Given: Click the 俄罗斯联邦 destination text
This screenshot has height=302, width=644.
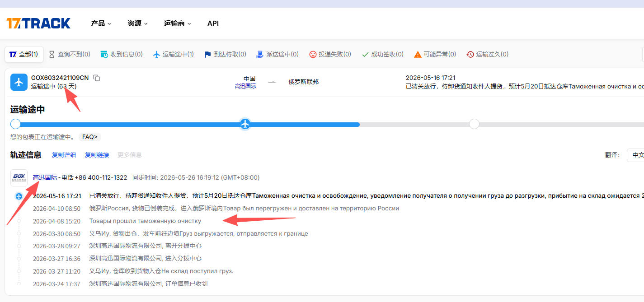Looking at the screenshot, I should point(304,82).
